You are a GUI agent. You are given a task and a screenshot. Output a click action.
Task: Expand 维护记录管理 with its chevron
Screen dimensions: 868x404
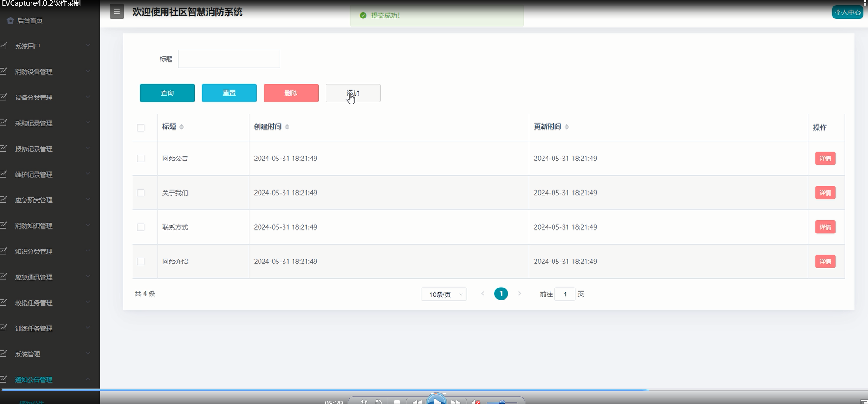coord(88,174)
